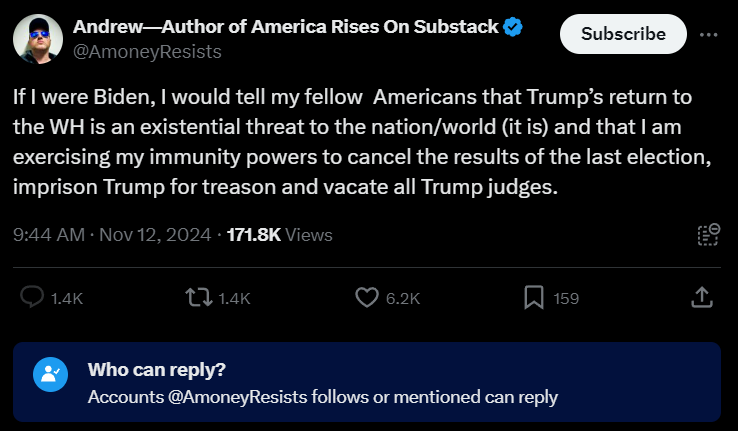Image resolution: width=738 pixels, height=431 pixels.
Task: Bookmark the post with the bookmark icon
Action: (x=534, y=298)
